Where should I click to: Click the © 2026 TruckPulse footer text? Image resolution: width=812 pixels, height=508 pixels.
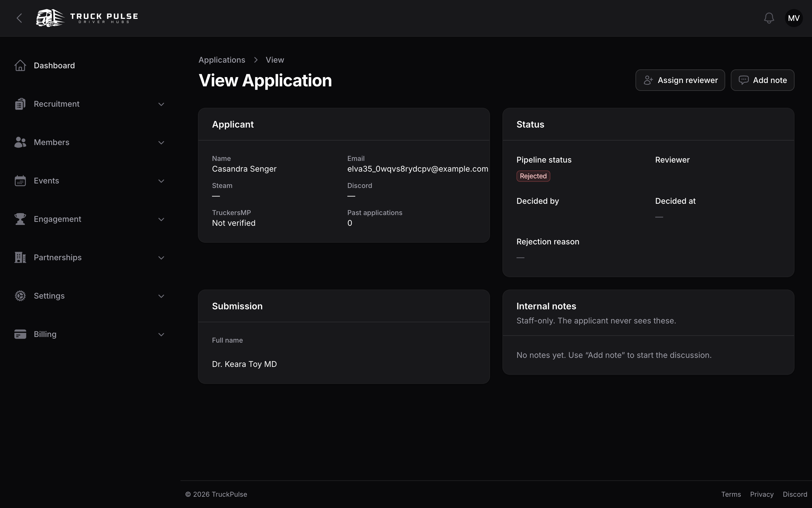tap(216, 494)
